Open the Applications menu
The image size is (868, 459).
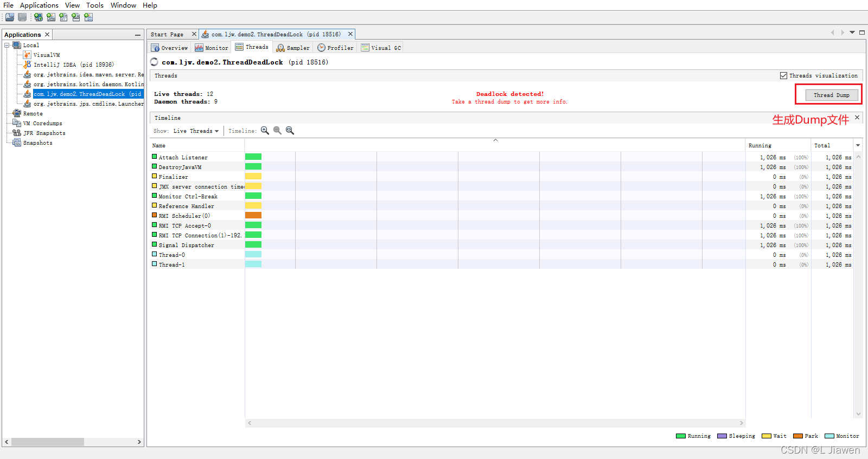39,5
